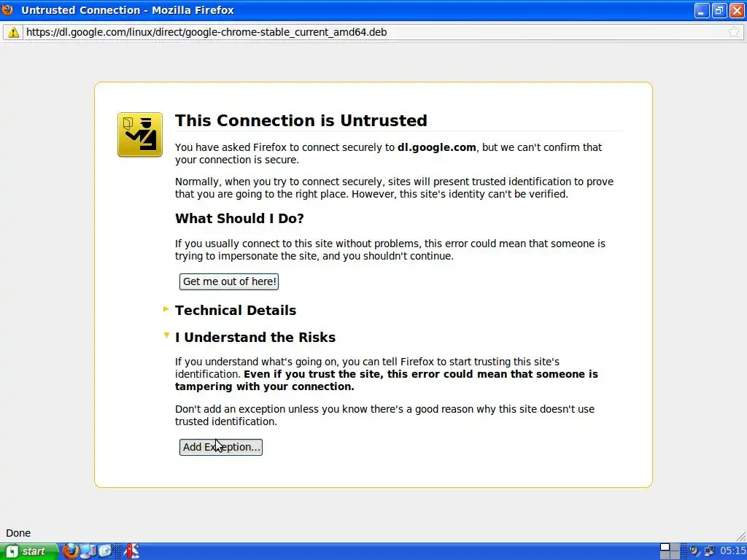Switch to the top-right virtual desktop in the pager
The image size is (747, 560).
pyautogui.click(x=675, y=547)
